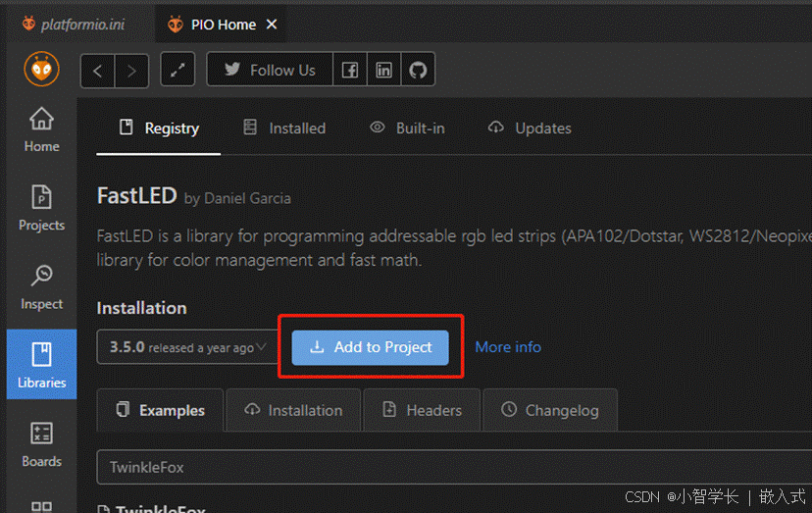Open the Facebook icon link
This screenshot has height=513, width=812.
coord(349,70)
